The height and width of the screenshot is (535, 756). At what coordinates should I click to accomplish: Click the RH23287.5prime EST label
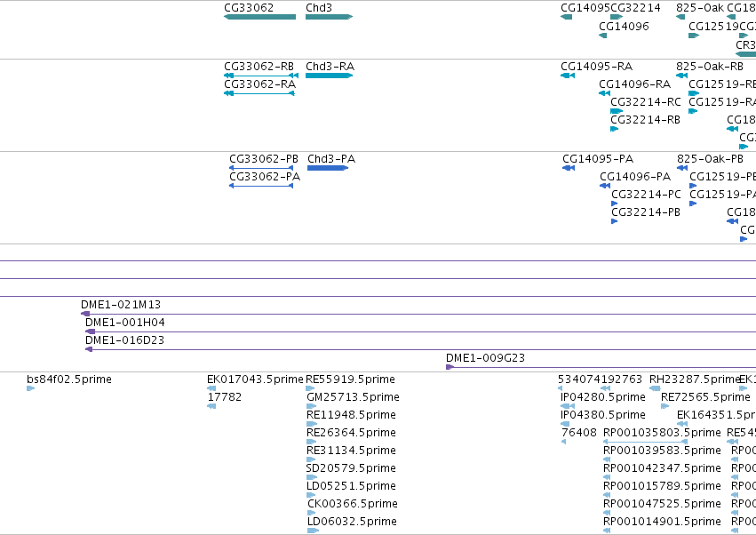[x=695, y=379]
